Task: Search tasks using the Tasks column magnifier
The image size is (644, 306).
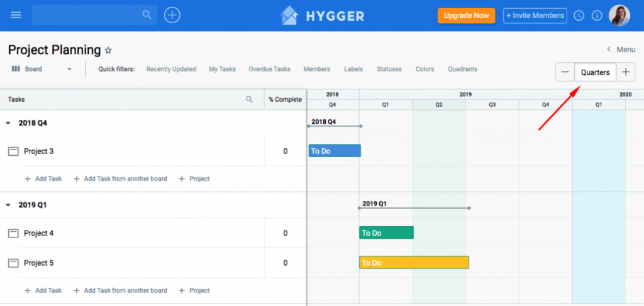Action: coord(249,99)
